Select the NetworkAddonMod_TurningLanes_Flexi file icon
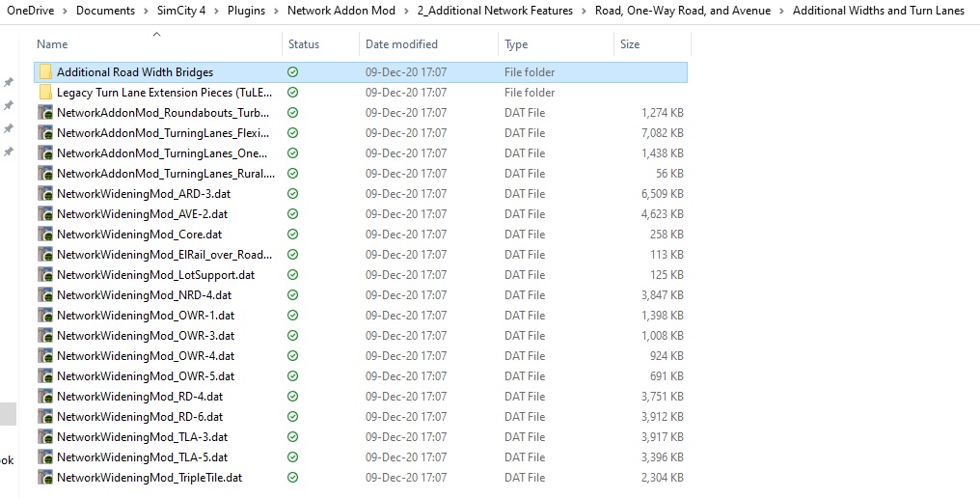The image size is (980, 498). click(45, 132)
